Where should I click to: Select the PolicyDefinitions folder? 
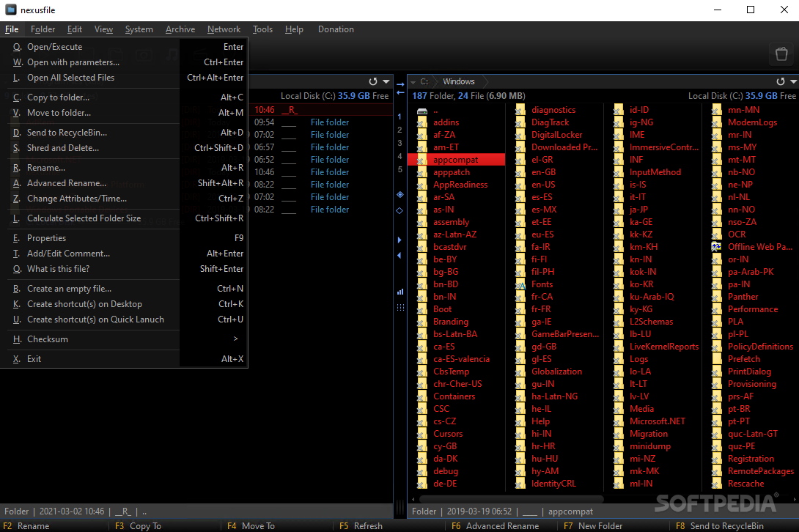pos(760,347)
